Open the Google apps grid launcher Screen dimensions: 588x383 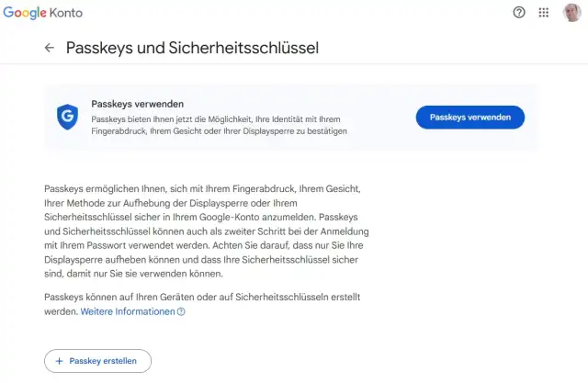[544, 13]
